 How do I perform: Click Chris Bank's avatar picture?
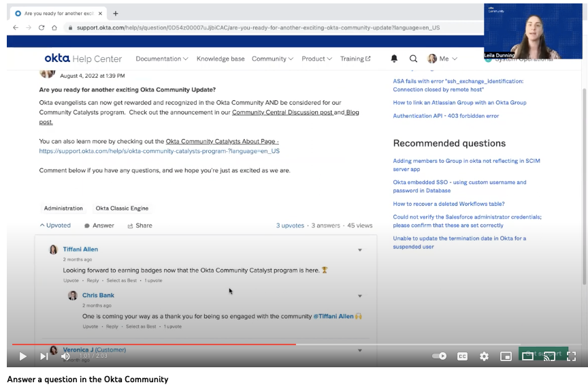pyautogui.click(x=72, y=296)
